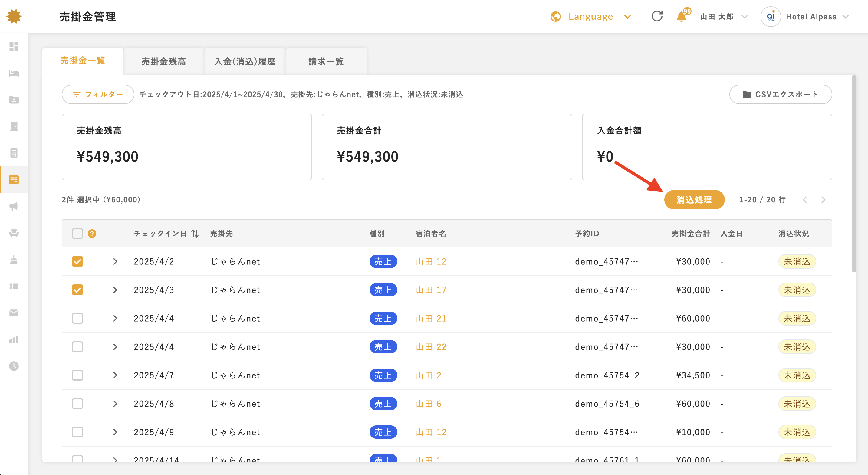Click the 売上 badge in 2025/4/2 row
This screenshot has height=475, width=868.
(x=383, y=261)
